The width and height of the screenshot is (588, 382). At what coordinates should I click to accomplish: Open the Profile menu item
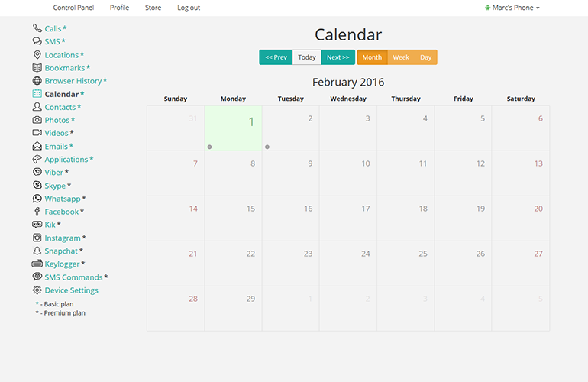pyautogui.click(x=119, y=8)
